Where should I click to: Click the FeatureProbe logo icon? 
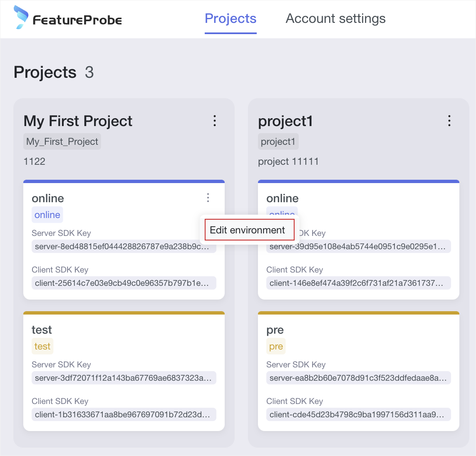click(21, 17)
